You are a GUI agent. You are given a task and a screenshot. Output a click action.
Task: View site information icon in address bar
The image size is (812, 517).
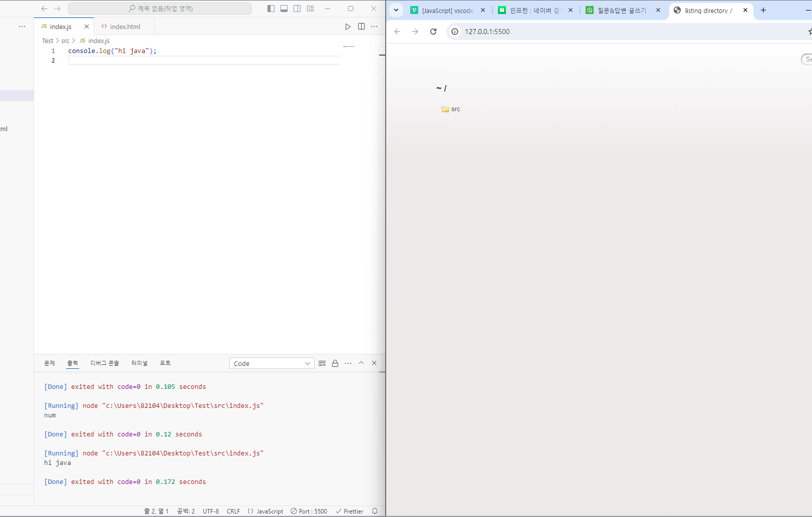[x=455, y=32]
